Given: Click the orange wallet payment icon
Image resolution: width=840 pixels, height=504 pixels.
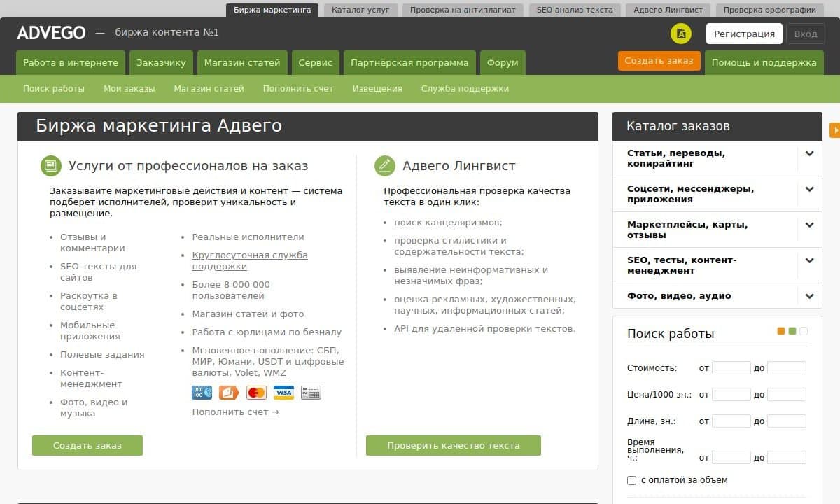Looking at the screenshot, I should pyautogui.click(x=229, y=393).
